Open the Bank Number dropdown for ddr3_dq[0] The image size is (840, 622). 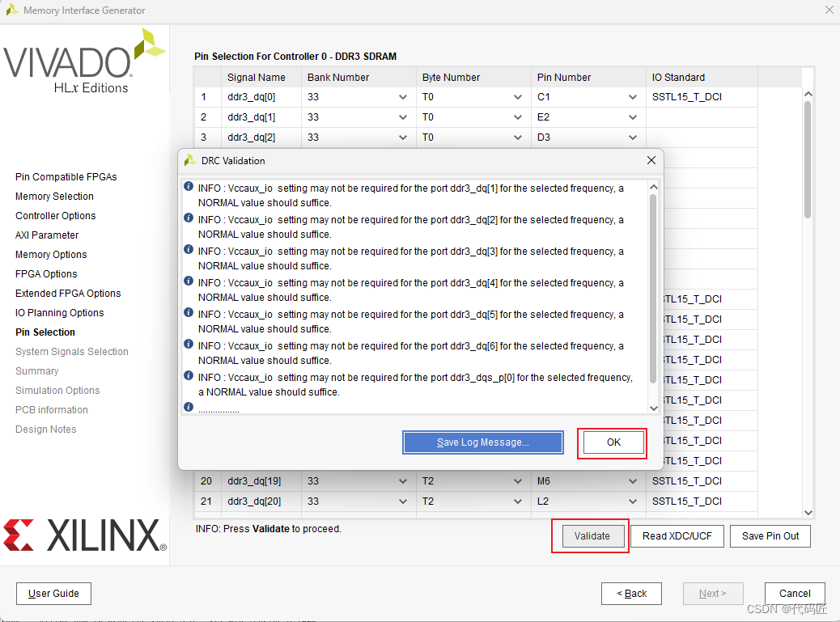tap(402, 96)
